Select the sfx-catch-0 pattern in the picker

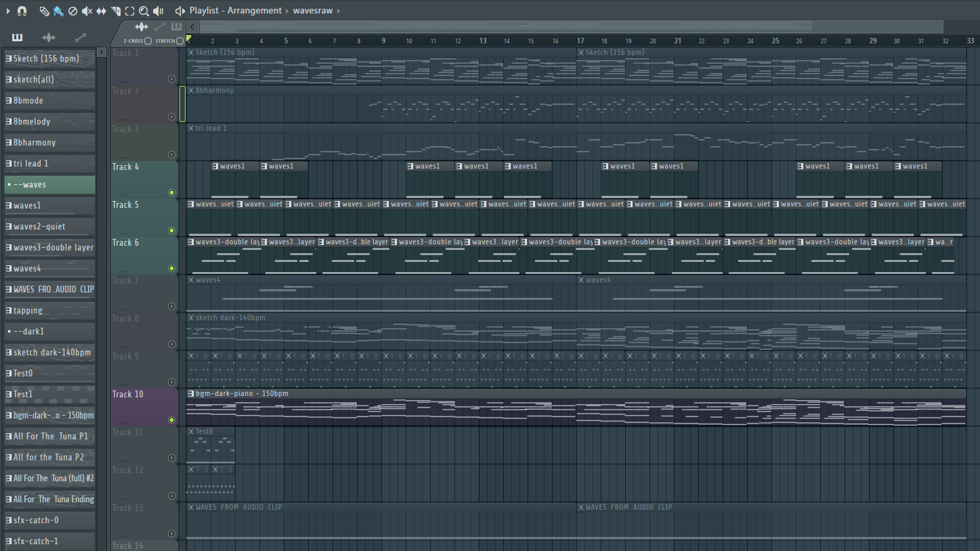49,521
